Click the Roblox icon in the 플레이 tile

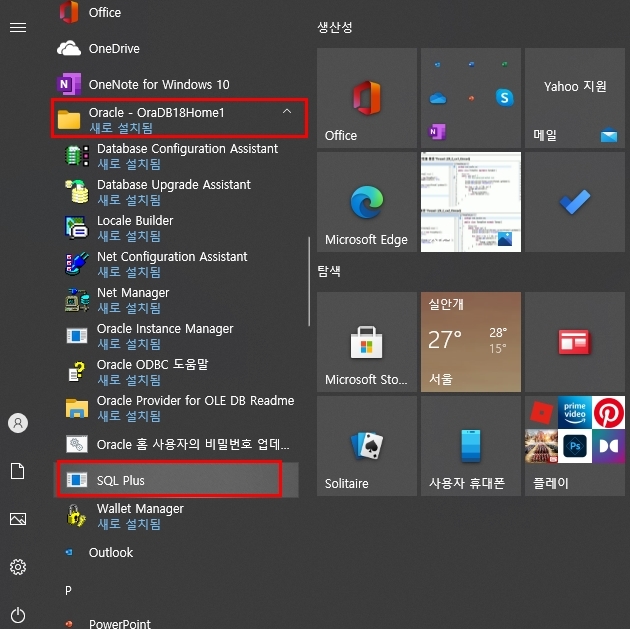click(x=541, y=413)
